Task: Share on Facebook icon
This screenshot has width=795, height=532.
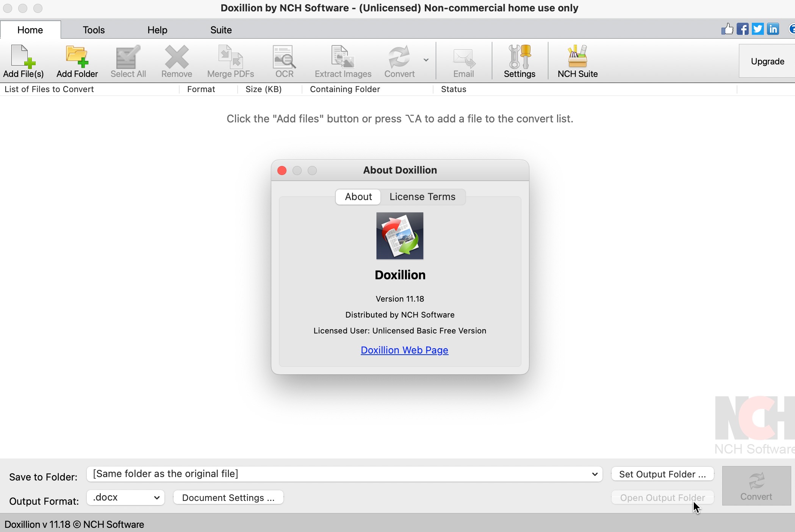Action: tap(742, 29)
